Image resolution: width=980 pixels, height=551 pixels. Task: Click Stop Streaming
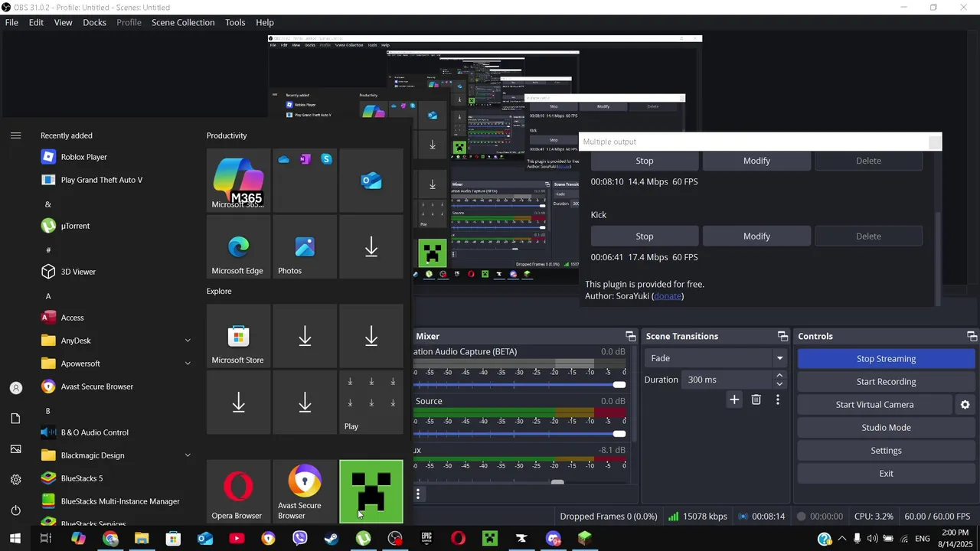point(886,359)
